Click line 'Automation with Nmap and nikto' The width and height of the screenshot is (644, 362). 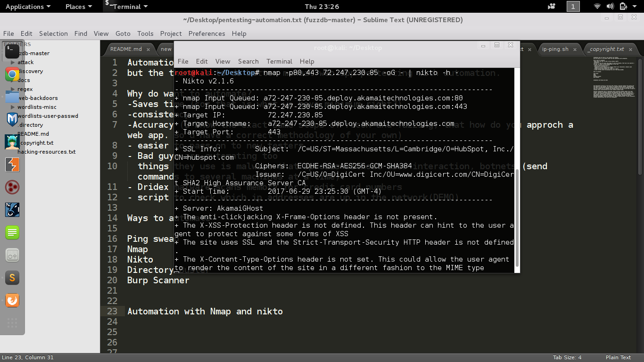coord(205,311)
